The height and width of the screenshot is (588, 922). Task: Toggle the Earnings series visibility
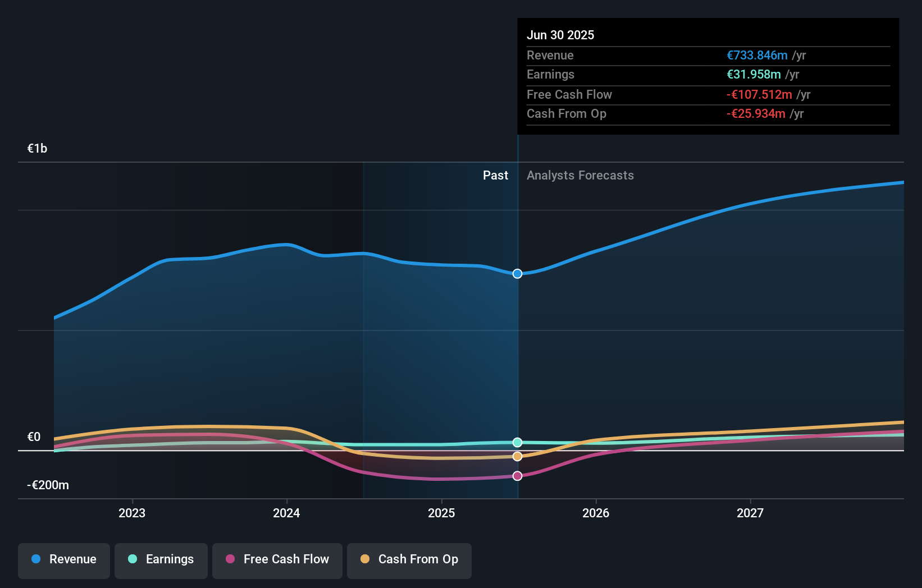coord(161,559)
